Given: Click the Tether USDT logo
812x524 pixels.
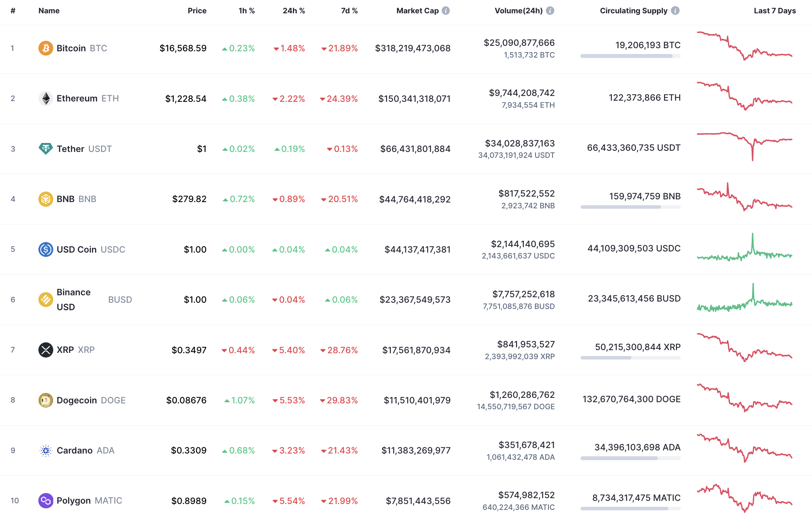Looking at the screenshot, I should (x=46, y=149).
